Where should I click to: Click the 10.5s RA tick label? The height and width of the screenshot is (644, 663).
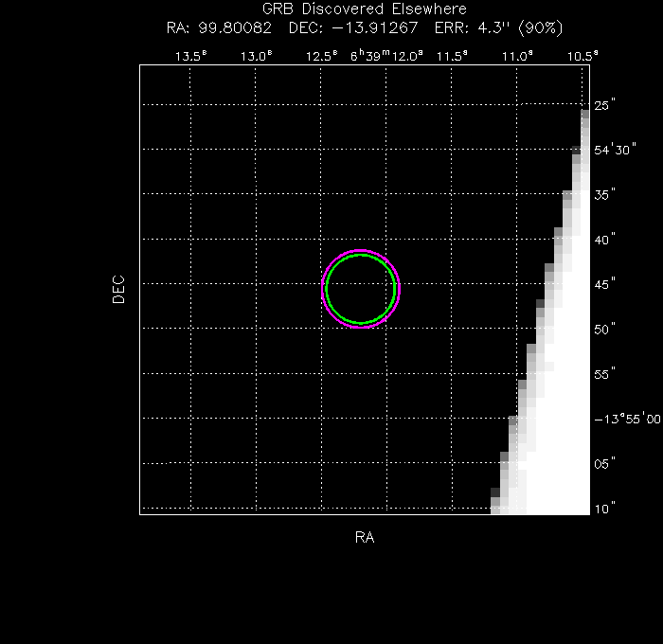tap(582, 56)
